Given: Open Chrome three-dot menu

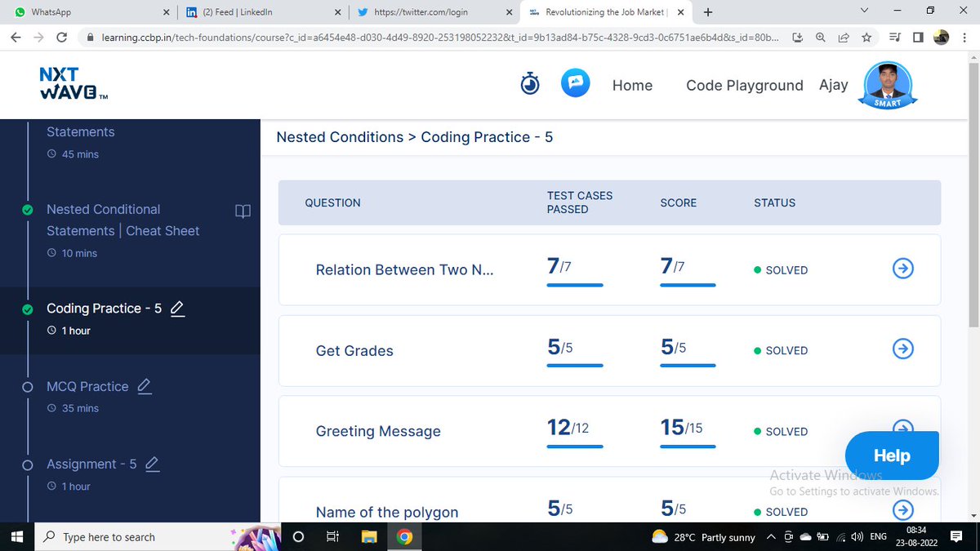Looking at the screenshot, I should 965,38.
